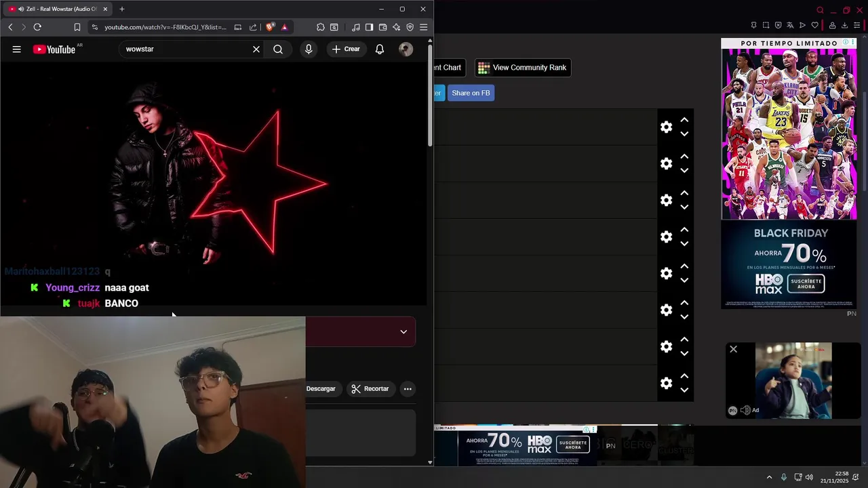Viewport: 868px width, 488px height.
Task: Open taskbar volume control
Action: [809, 477]
